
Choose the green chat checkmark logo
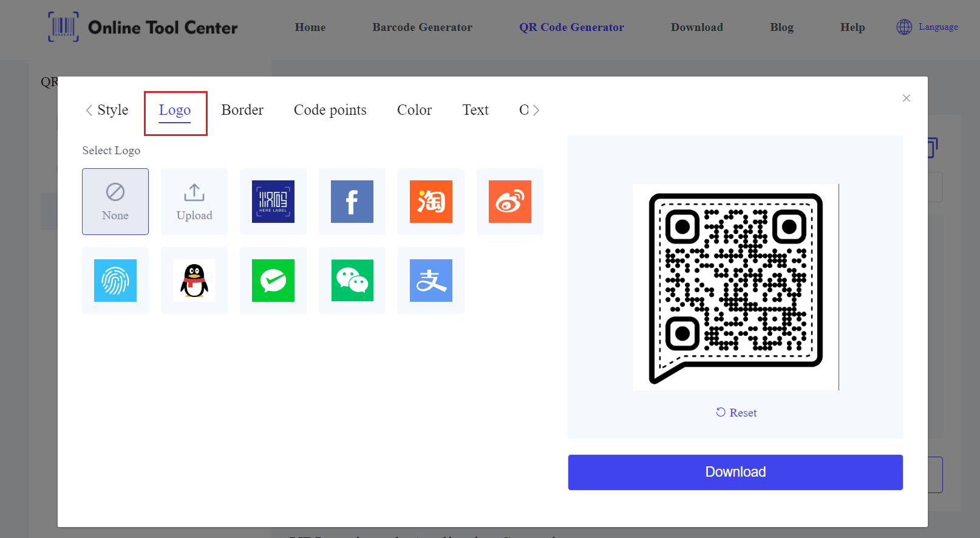[273, 281]
